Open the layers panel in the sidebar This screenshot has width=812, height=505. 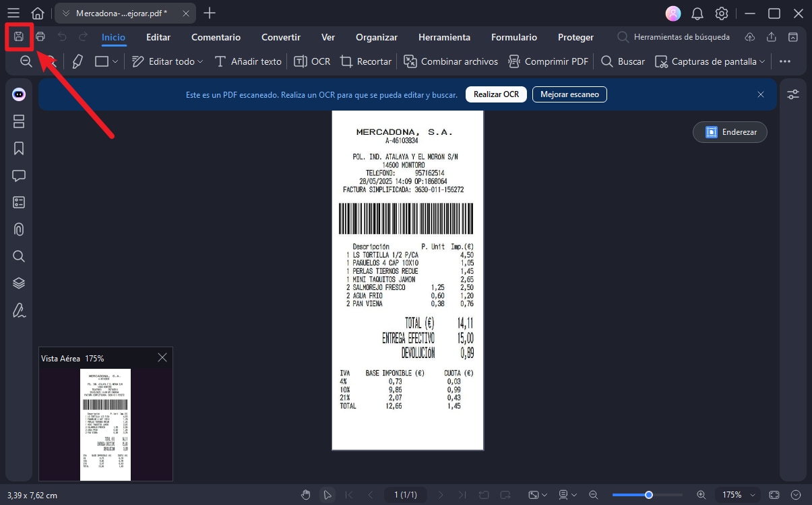19,283
